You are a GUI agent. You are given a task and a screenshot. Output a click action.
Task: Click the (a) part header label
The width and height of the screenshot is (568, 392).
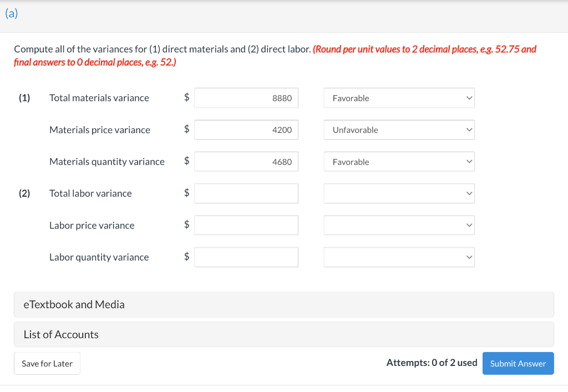click(x=12, y=14)
